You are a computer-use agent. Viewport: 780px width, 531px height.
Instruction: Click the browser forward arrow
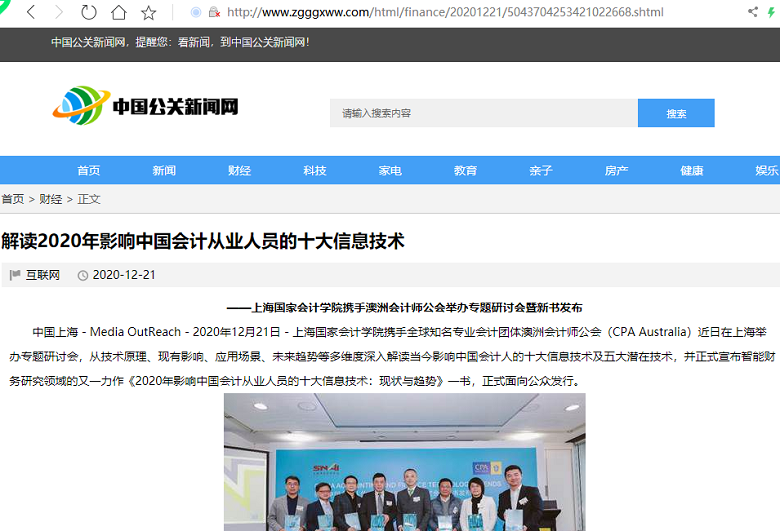coord(59,13)
